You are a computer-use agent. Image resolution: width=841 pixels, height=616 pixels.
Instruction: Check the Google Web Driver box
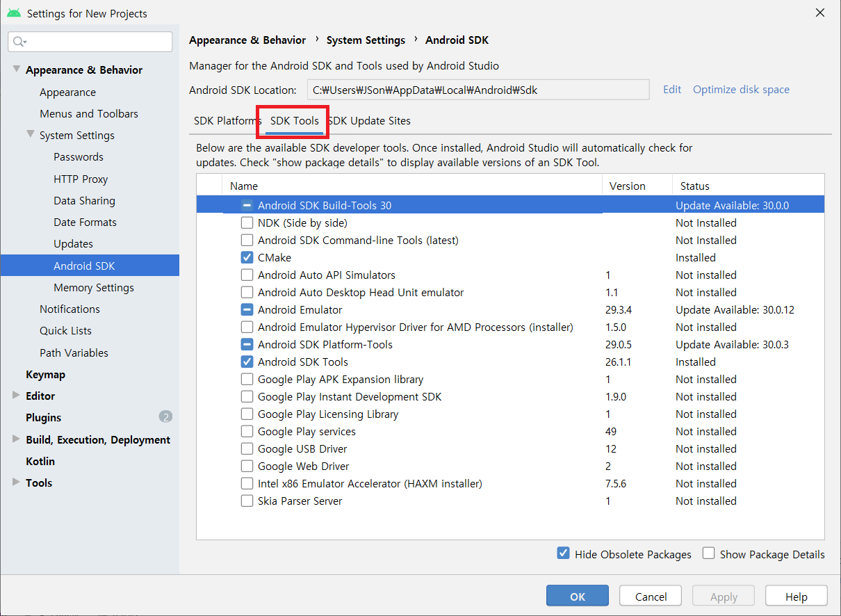tap(247, 467)
